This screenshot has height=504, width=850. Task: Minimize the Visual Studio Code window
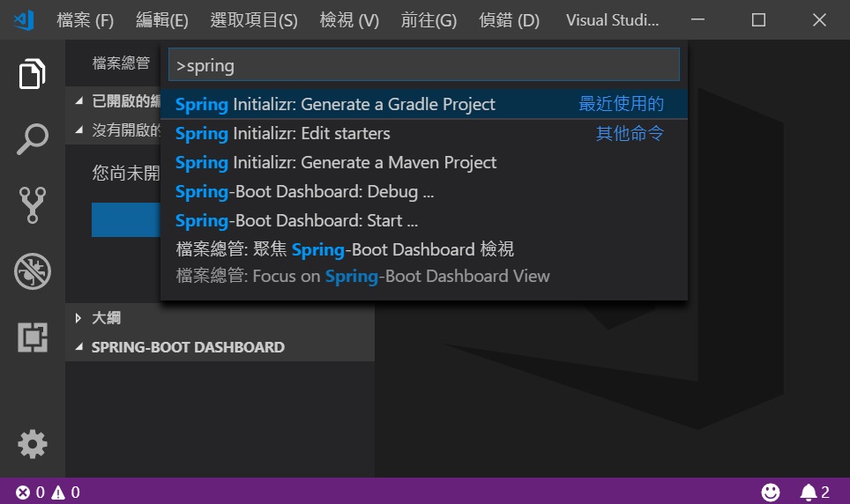point(697,20)
